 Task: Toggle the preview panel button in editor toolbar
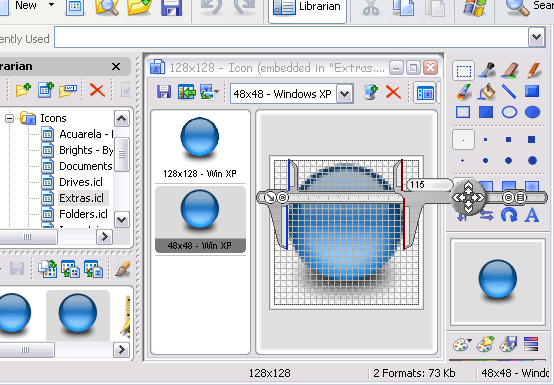425,93
